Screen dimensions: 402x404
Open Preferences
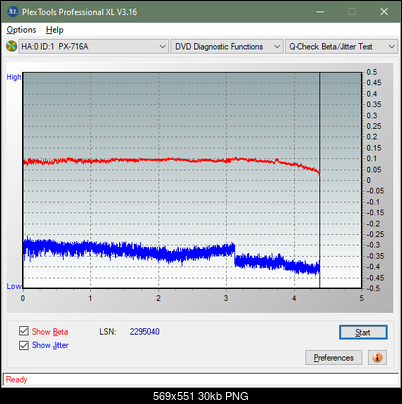click(x=334, y=358)
